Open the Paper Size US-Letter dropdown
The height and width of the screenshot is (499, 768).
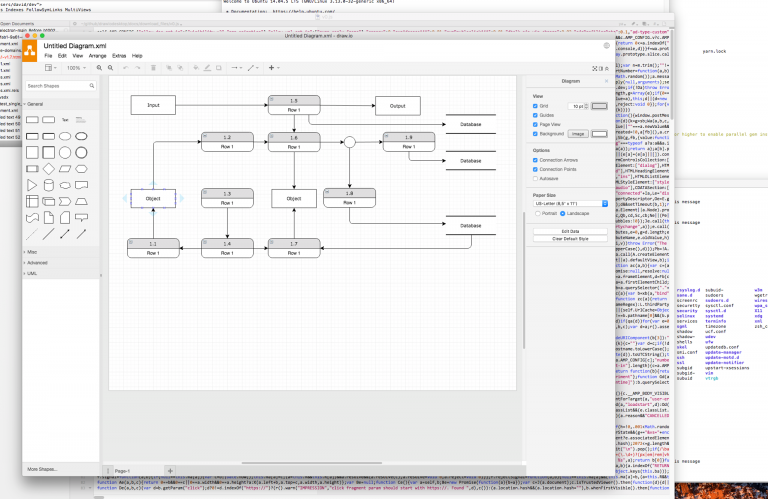click(571, 203)
